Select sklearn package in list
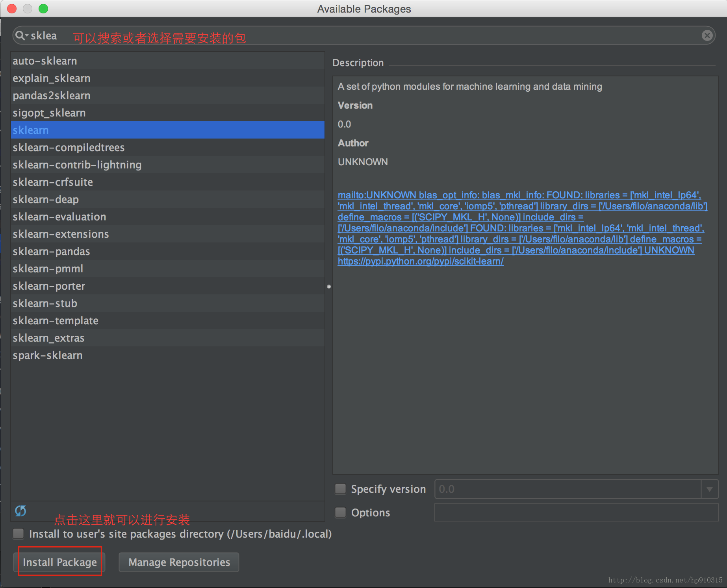Image resolution: width=727 pixels, height=588 pixels. coord(31,130)
